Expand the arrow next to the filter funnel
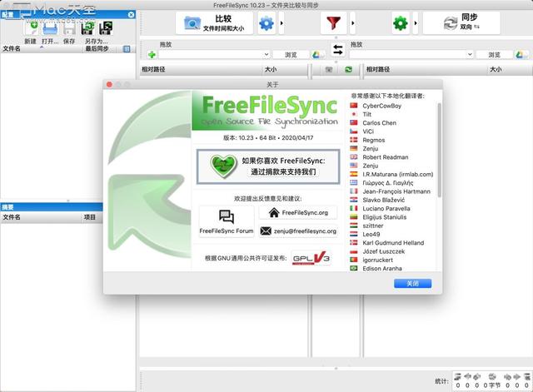533x392 pixels. (x=352, y=23)
